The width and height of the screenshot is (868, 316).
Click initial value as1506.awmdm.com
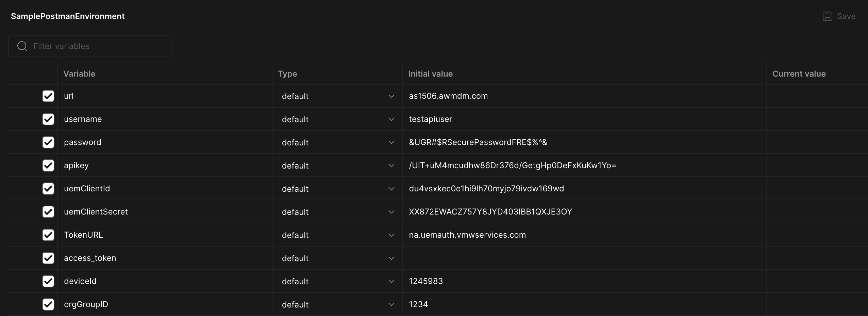coord(448,96)
